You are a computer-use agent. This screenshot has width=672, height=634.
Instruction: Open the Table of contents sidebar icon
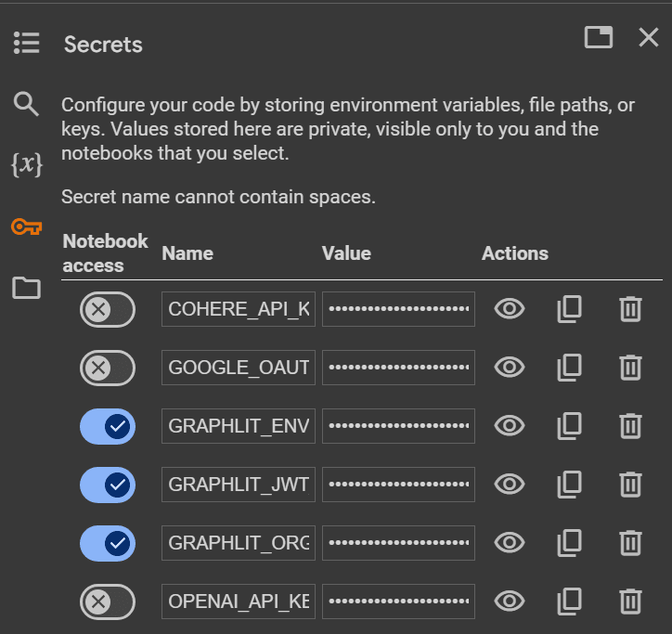tap(26, 43)
